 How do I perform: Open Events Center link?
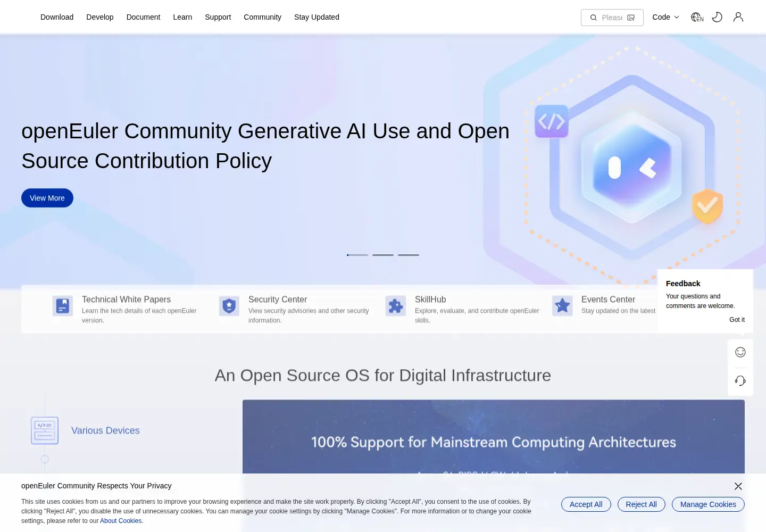click(608, 300)
